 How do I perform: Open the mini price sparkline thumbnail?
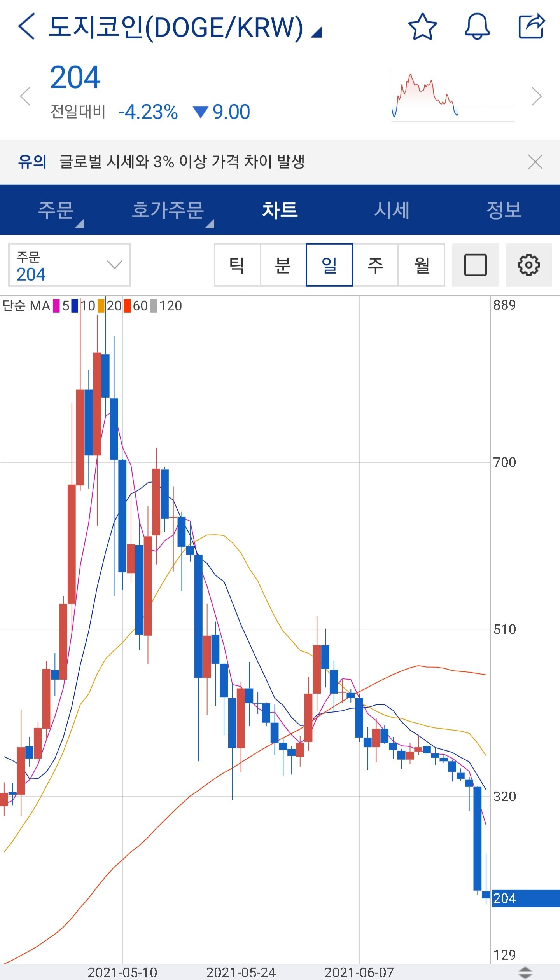[453, 96]
